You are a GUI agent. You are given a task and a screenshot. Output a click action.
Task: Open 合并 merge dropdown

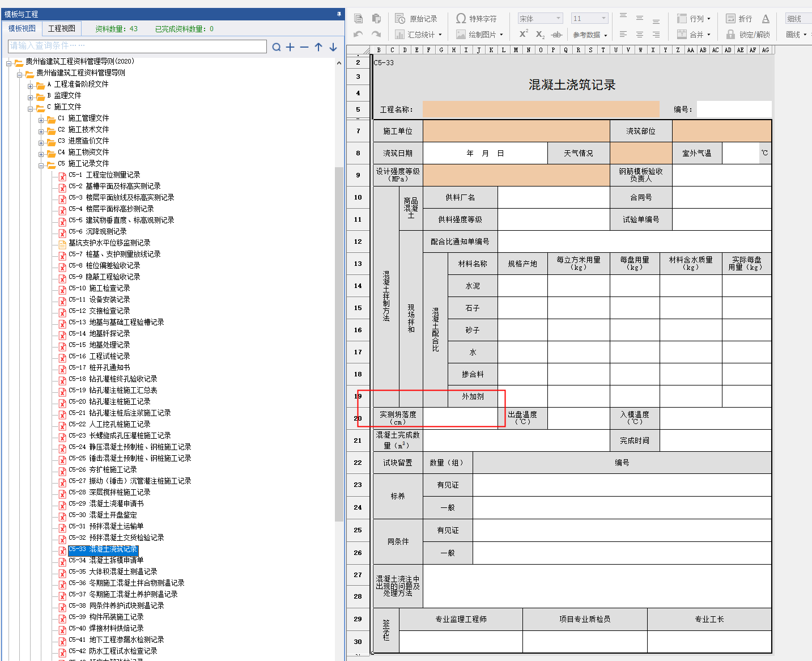coord(694,35)
